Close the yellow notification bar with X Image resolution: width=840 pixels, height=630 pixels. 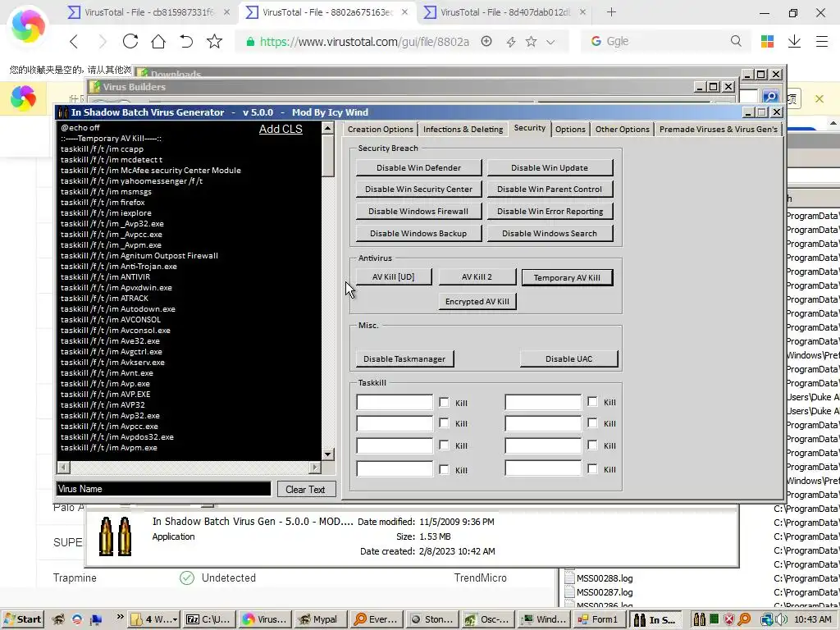tap(819, 98)
